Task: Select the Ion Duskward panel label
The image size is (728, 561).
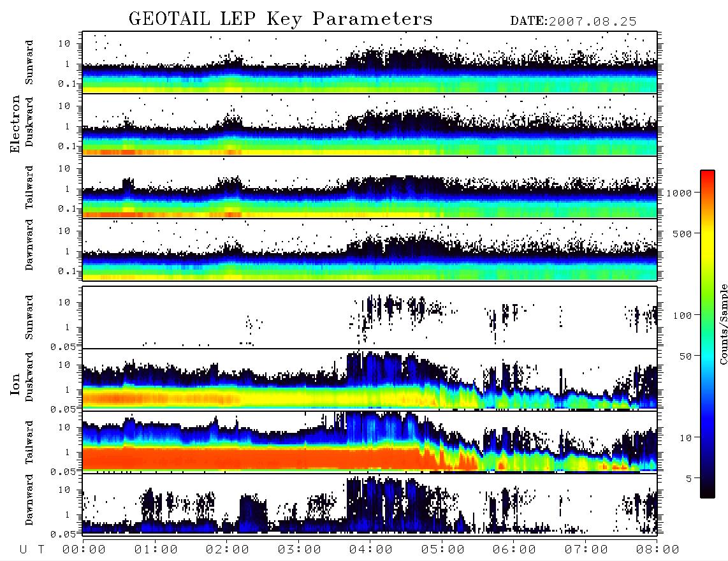Action: click(x=29, y=377)
